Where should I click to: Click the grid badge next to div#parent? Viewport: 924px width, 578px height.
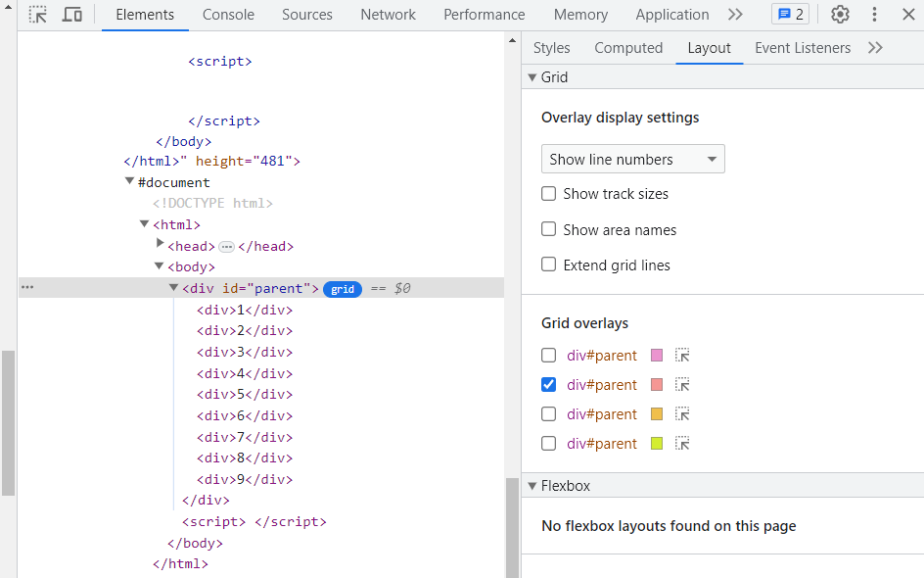[x=342, y=289]
